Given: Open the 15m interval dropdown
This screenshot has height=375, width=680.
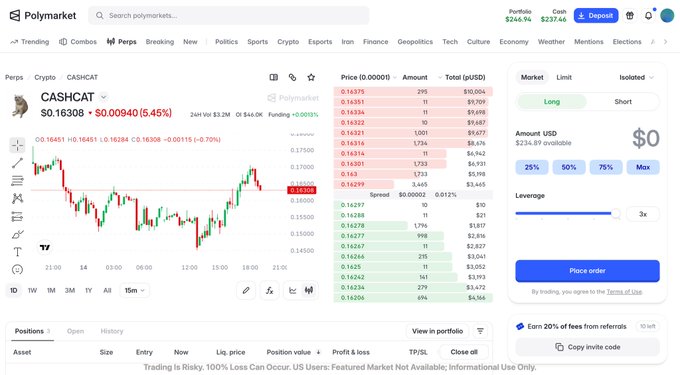Looking at the screenshot, I should point(134,290).
